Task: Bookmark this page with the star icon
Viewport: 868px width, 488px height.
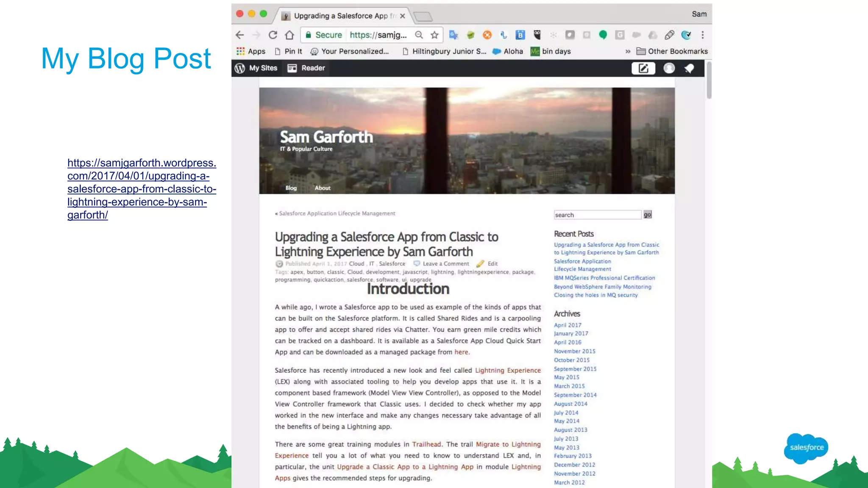Action: click(434, 35)
